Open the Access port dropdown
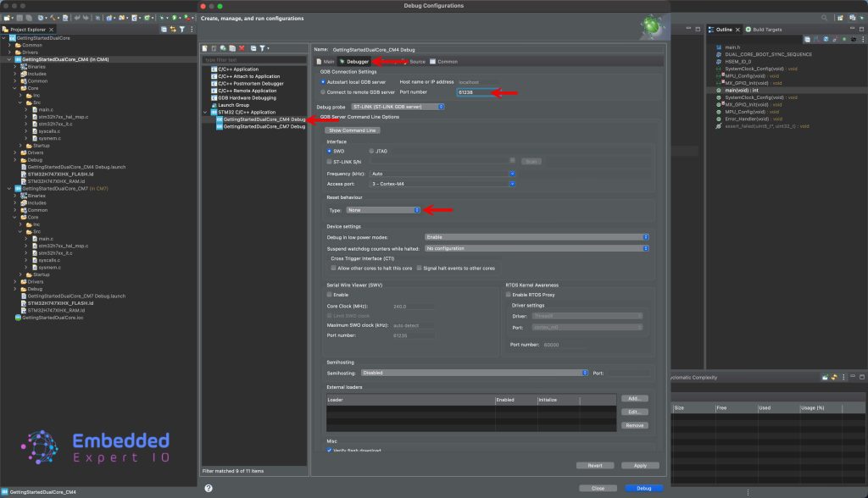This screenshot has width=868, height=498. pyautogui.click(x=442, y=183)
